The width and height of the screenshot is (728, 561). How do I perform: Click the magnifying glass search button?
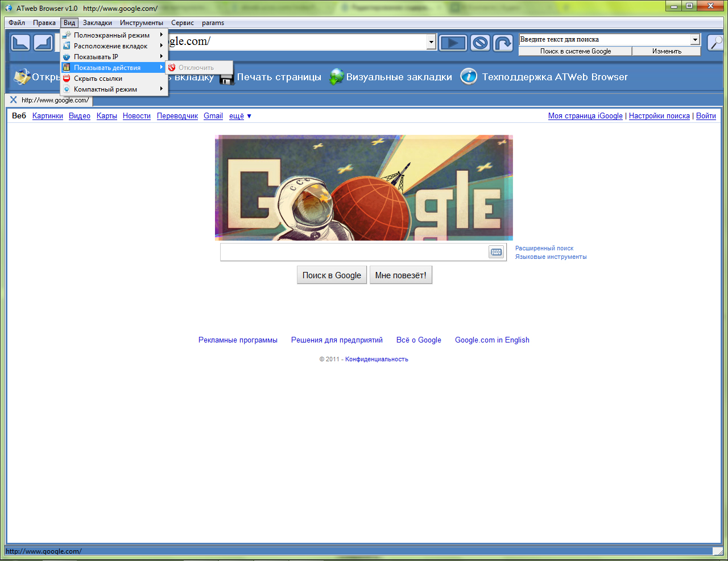click(715, 43)
